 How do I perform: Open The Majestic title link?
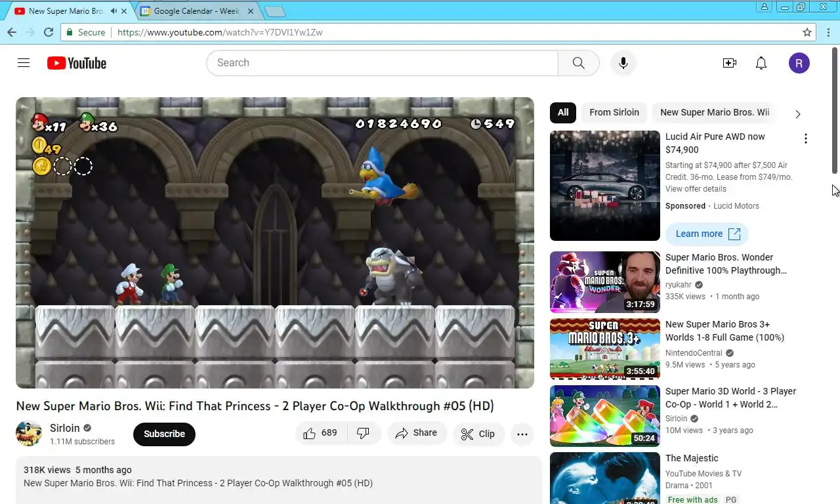tap(692, 458)
